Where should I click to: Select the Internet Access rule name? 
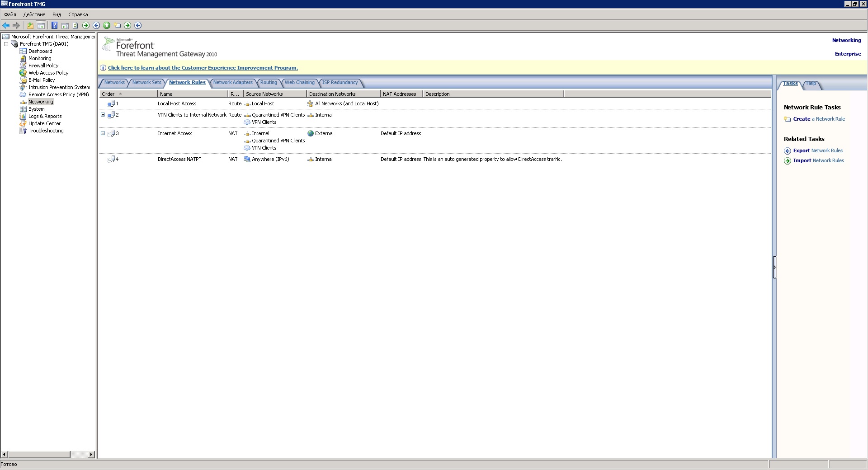(175, 133)
